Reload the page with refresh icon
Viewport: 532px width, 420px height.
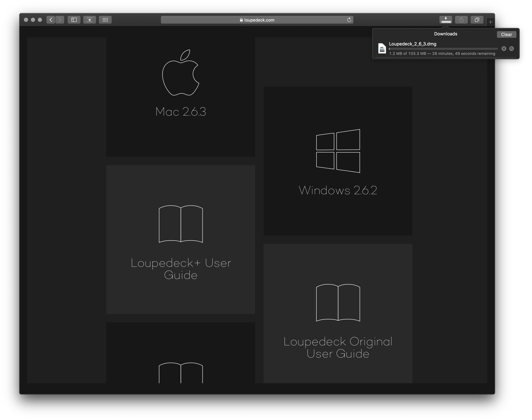click(x=349, y=20)
